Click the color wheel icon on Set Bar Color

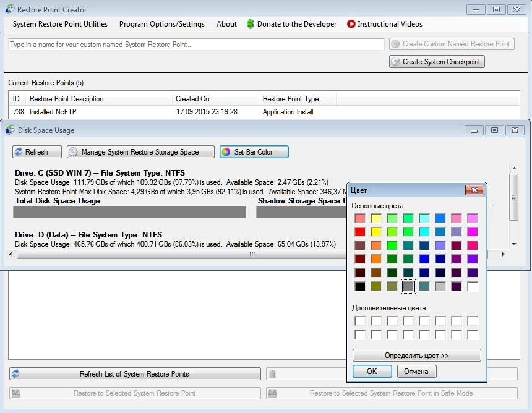coord(226,152)
